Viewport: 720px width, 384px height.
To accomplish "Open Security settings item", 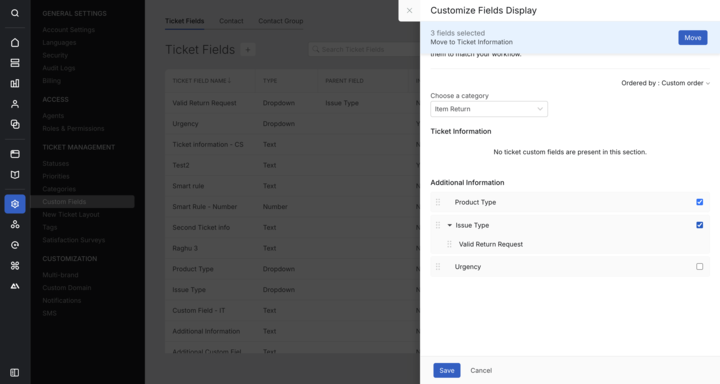I will [x=55, y=55].
